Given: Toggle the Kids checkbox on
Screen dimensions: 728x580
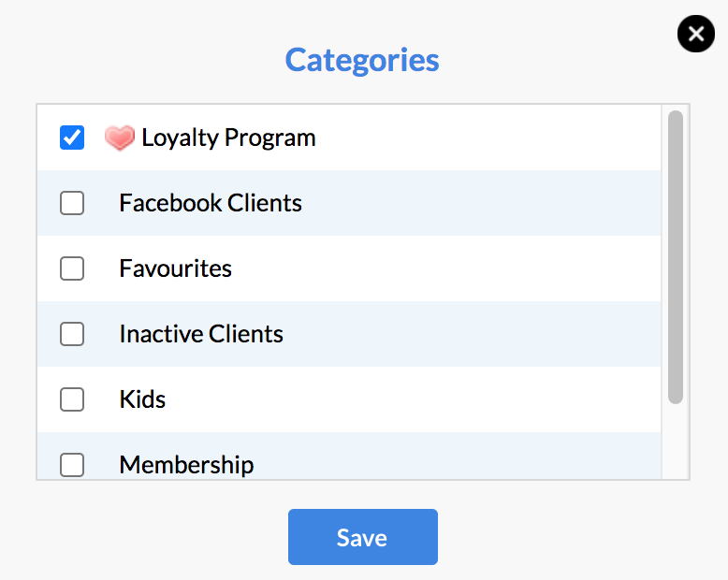Looking at the screenshot, I should (x=72, y=399).
